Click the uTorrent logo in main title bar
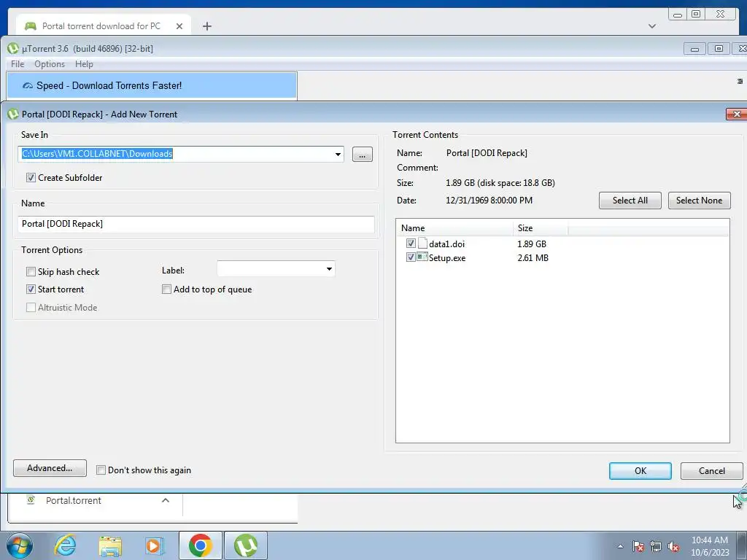 coord(13,48)
